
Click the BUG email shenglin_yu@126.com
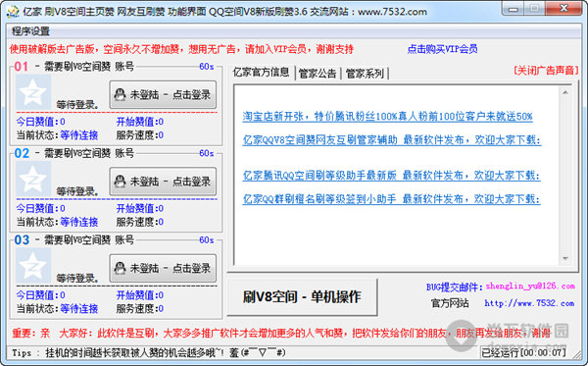coord(530,287)
